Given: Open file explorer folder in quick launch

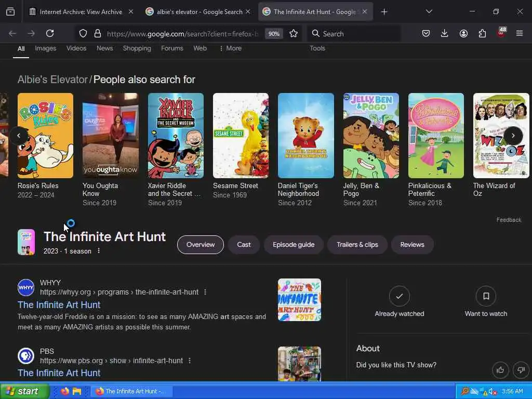Looking at the screenshot, I should point(77,391).
